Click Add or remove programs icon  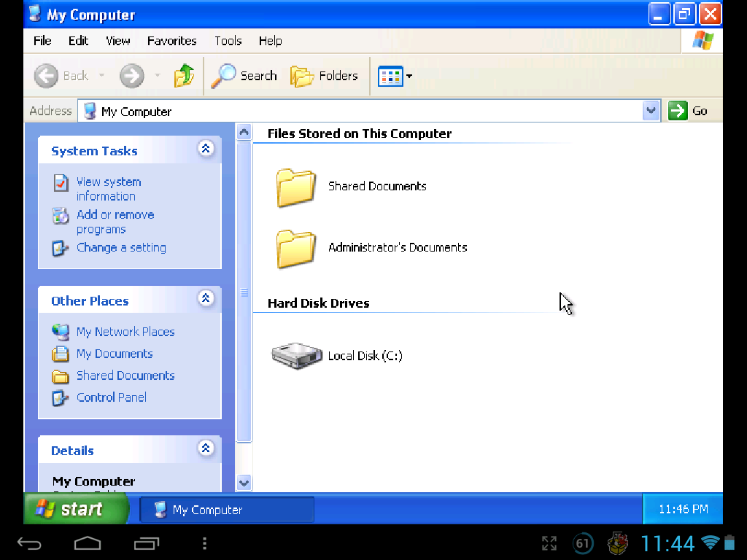[x=61, y=216]
